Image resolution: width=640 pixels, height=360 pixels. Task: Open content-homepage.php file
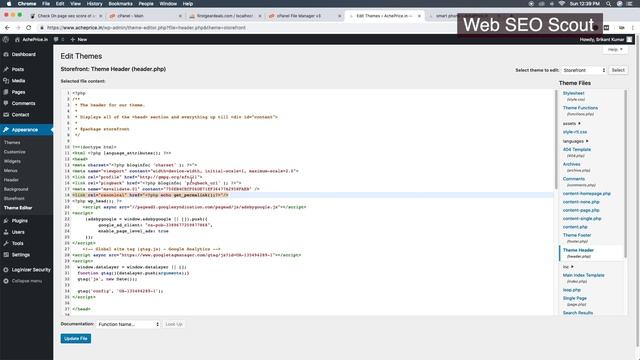[587, 194]
